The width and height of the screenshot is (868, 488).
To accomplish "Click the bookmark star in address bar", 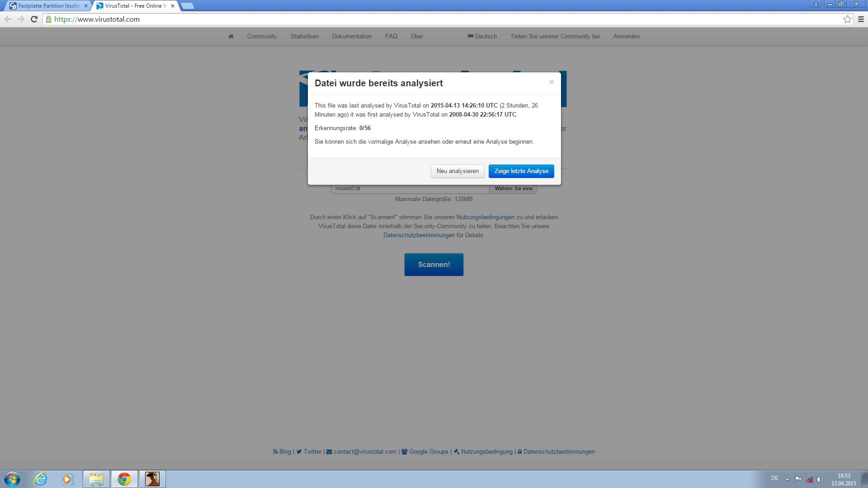I will 847,19.
